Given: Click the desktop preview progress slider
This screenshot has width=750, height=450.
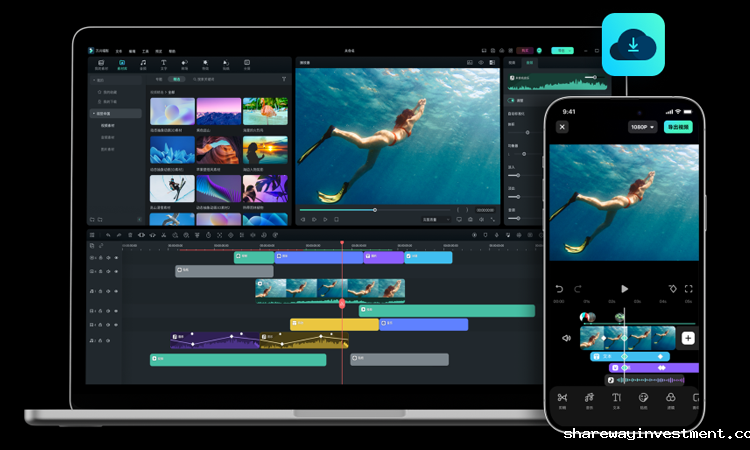Looking at the screenshot, I should (x=375, y=210).
